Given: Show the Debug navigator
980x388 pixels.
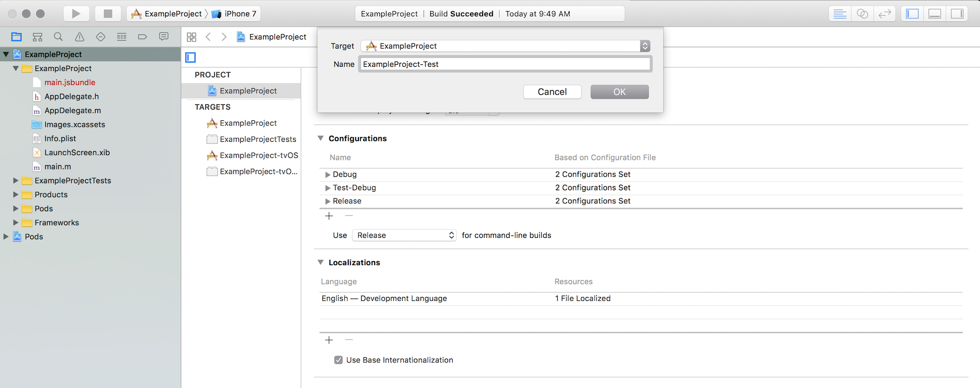Looking at the screenshot, I should [122, 37].
